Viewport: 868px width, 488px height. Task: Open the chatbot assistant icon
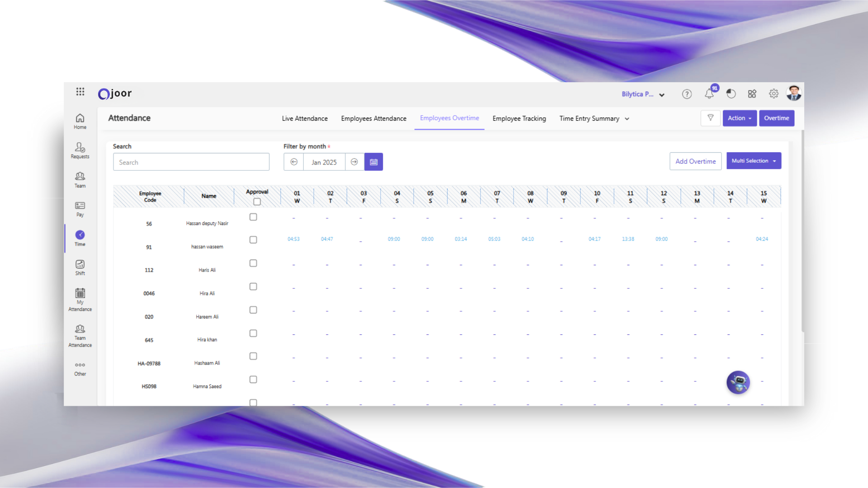[738, 382]
